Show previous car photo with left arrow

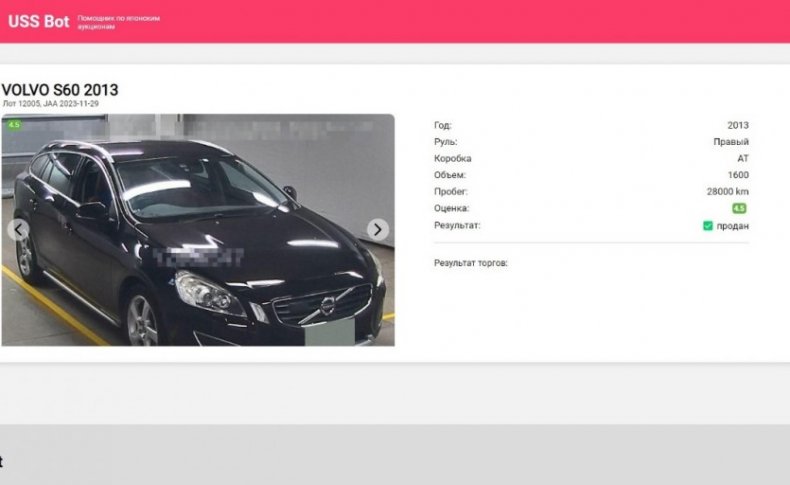[18, 230]
